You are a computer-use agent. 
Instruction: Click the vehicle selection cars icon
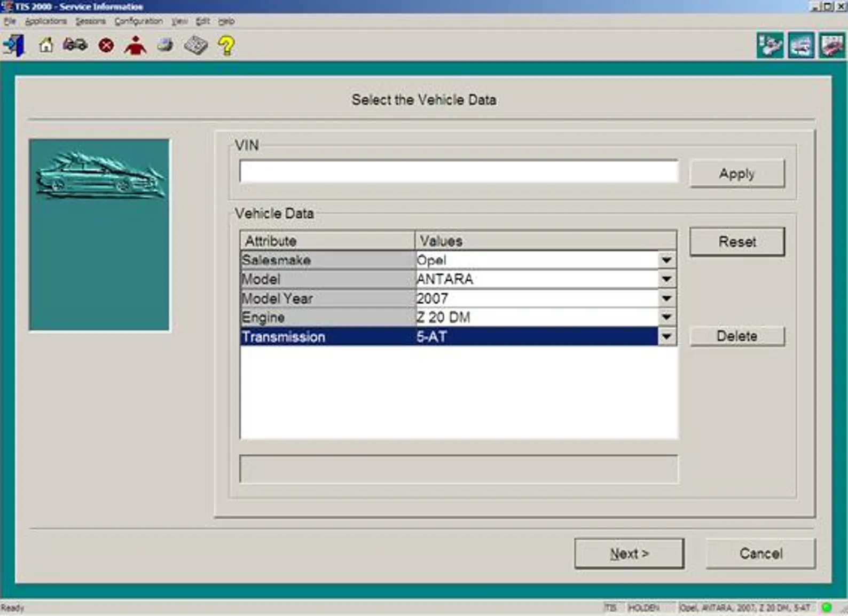[75, 45]
